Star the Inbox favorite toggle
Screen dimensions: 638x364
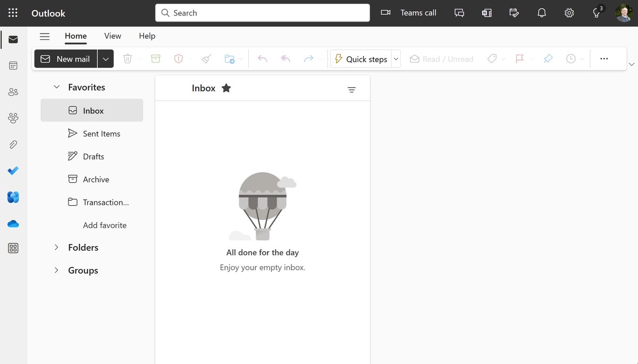(x=226, y=88)
